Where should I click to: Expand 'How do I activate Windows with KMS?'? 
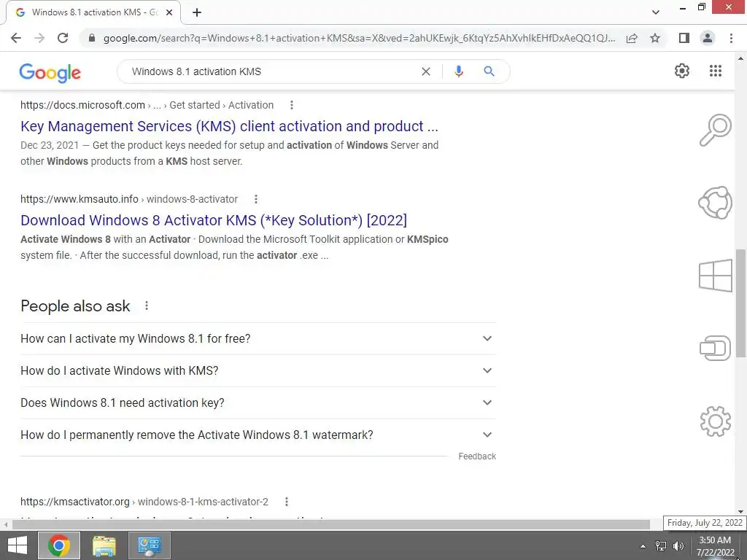(258, 370)
